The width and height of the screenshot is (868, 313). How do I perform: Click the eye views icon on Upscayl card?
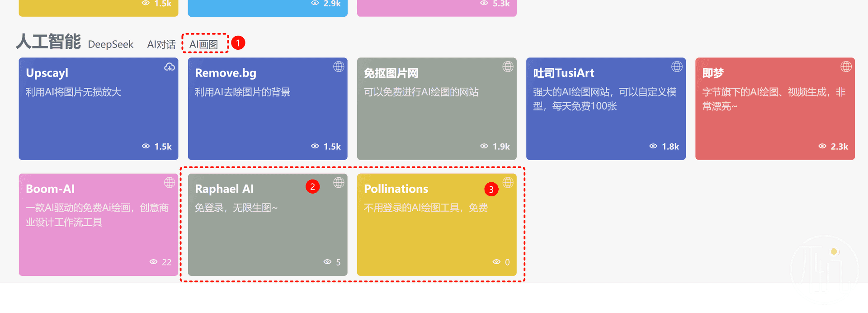(x=146, y=146)
